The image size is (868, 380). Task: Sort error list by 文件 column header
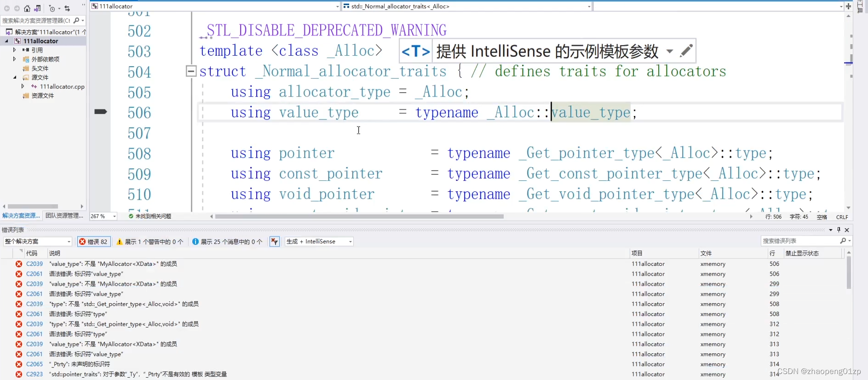pos(706,253)
